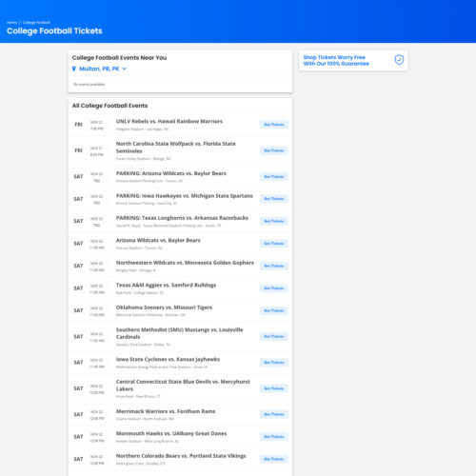Screen dimensions: 476x476
Task: Get Tickets for SMU Mustangs vs. Louisville
Action: pos(274,337)
